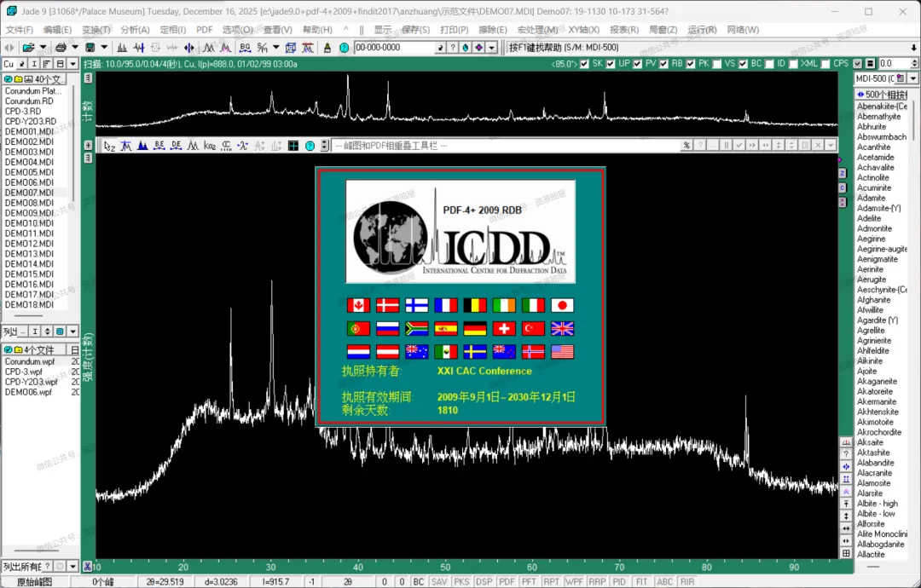921x588 pixels.
Task: Enable the XML checkbox
Action: click(794, 63)
